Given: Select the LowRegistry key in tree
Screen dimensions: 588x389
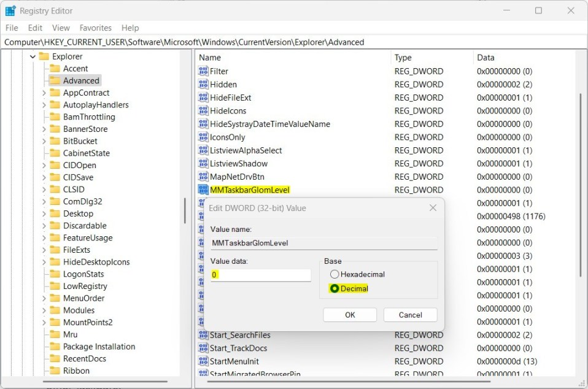Looking at the screenshot, I should tap(85, 286).
